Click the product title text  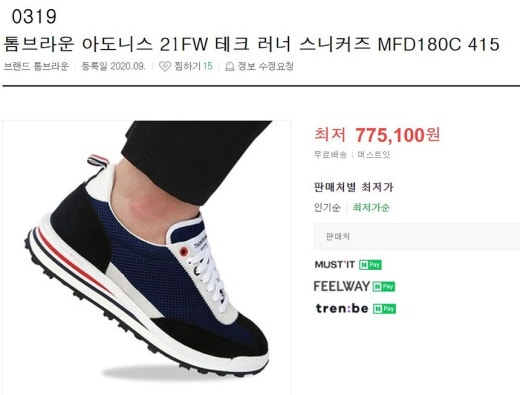tap(251, 44)
